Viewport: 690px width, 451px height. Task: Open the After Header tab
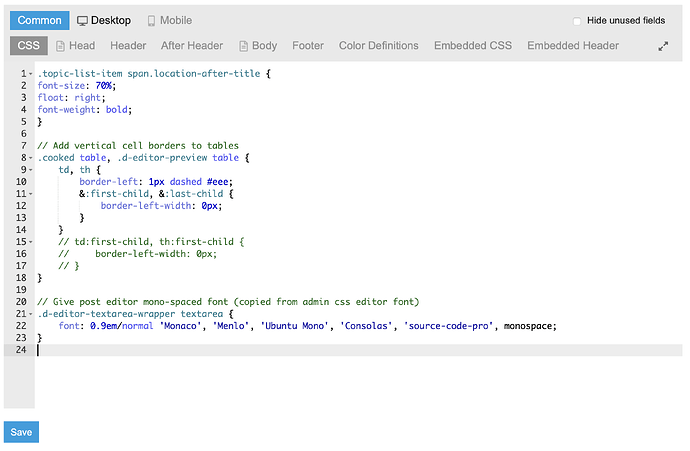[x=192, y=46]
